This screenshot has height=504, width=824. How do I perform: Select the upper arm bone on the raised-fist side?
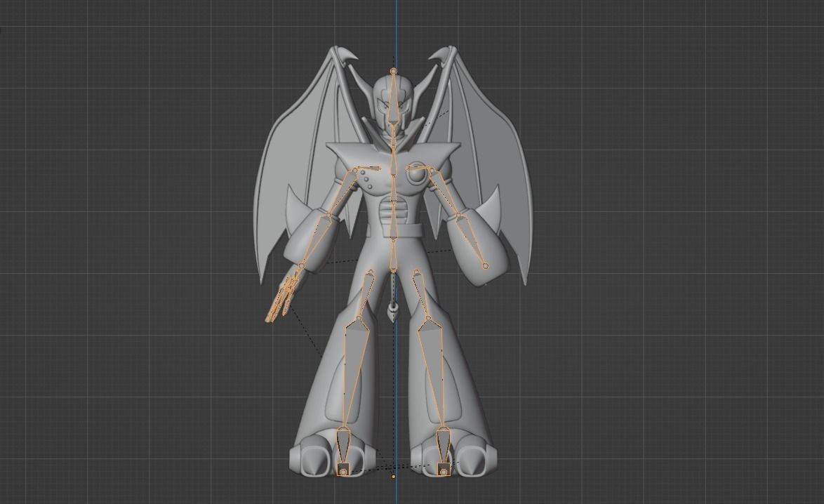click(x=444, y=192)
